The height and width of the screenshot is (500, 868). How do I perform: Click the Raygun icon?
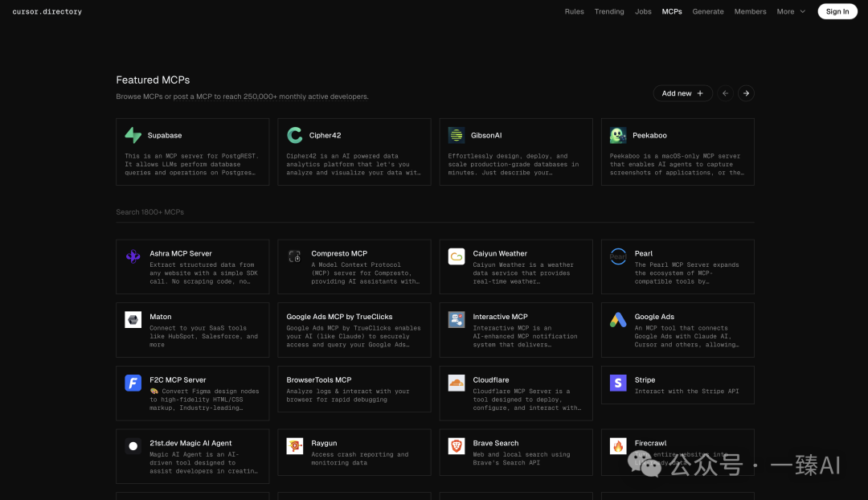(x=294, y=445)
